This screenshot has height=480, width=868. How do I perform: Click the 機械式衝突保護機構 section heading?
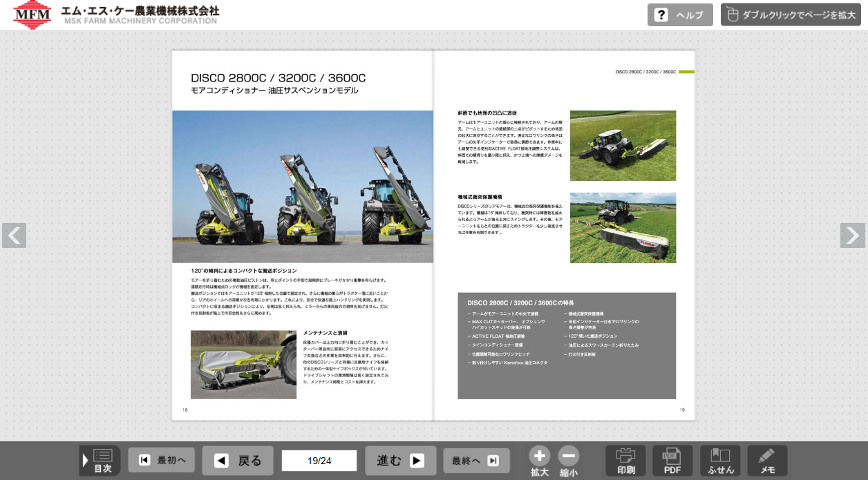pos(480,197)
